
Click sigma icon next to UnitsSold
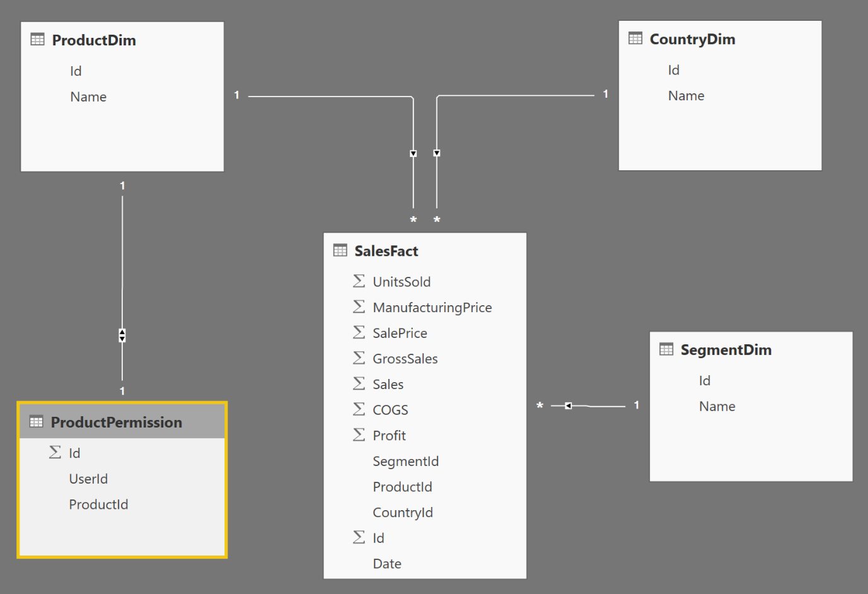[359, 281]
